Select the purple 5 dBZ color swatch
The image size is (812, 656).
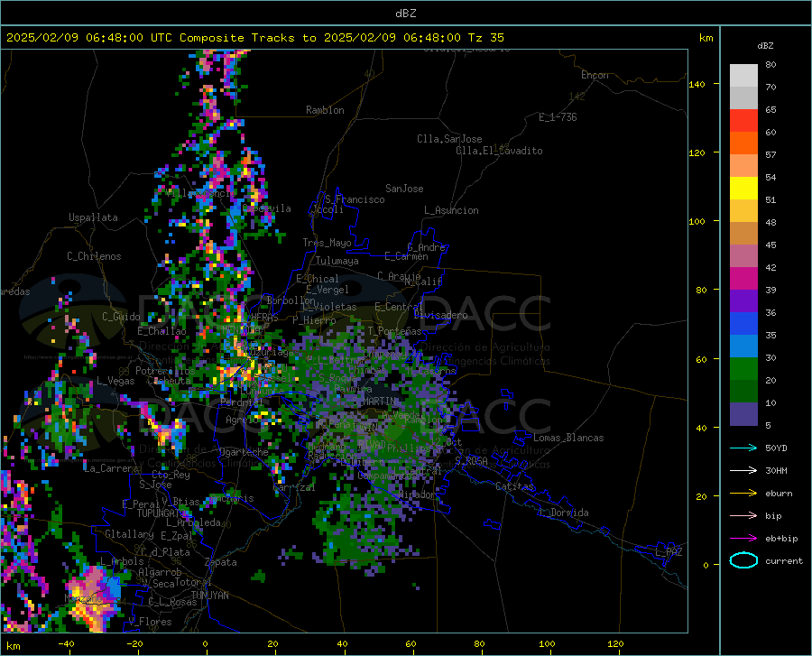[743, 414]
